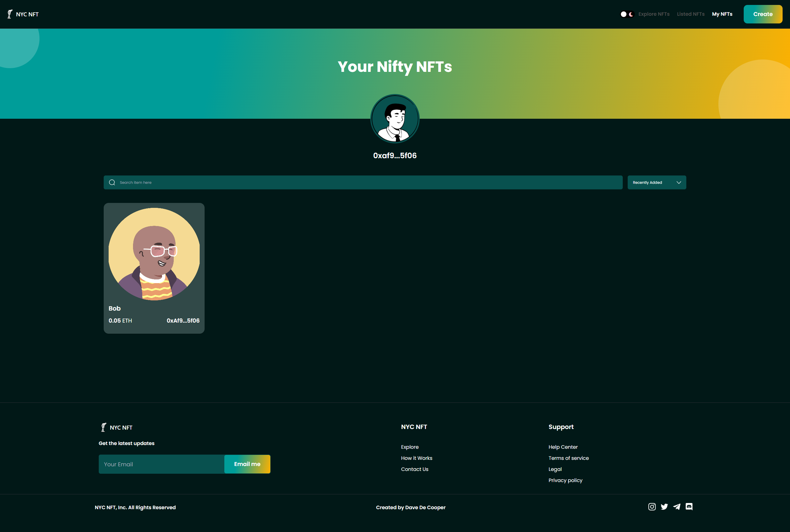Image resolution: width=790 pixels, height=532 pixels.
Task: Click the Telegram paper-plane icon
Action: [x=677, y=506]
